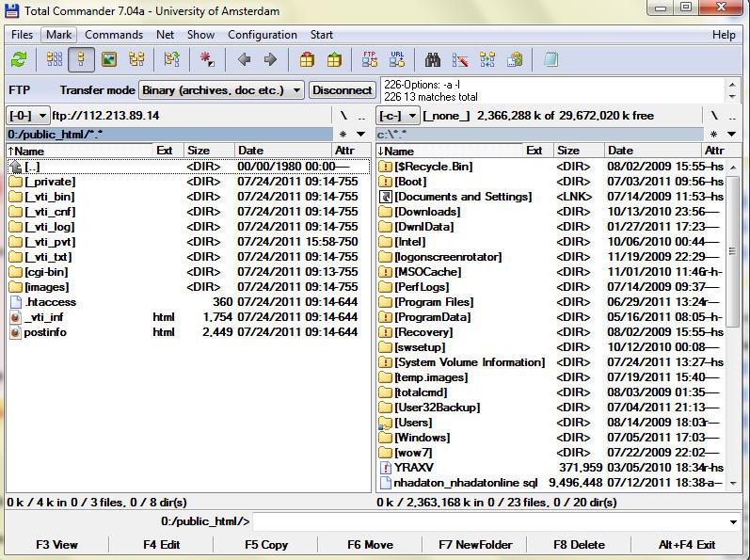Click the F8 Delete button
750x560 pixels.
pyautogui.click(x=579, y=545)
